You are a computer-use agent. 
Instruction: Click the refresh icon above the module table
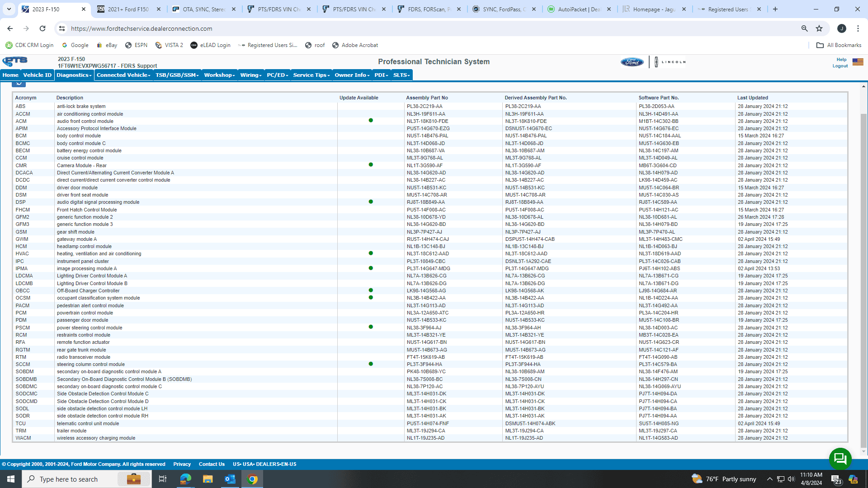(x=19, y=83)
